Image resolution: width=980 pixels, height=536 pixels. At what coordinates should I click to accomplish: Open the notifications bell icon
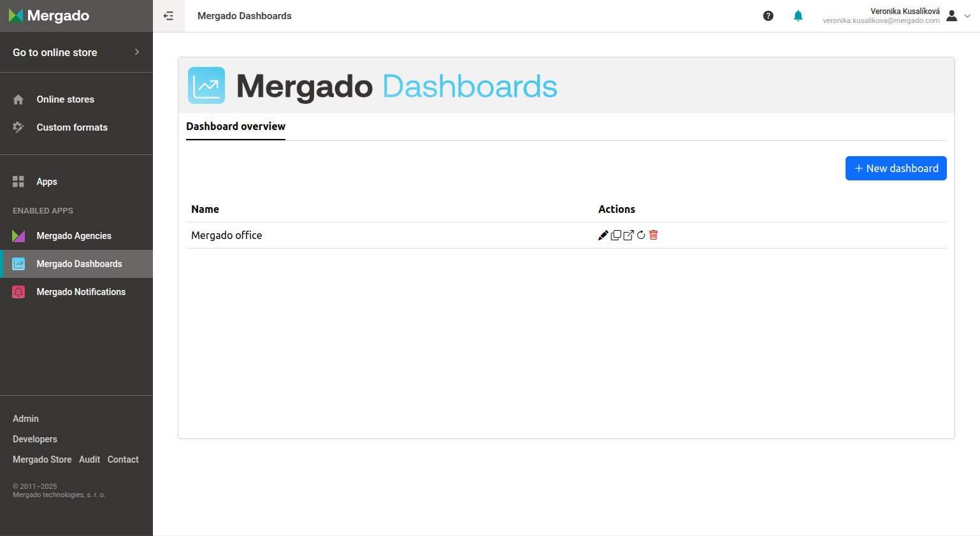coord(798,16)
